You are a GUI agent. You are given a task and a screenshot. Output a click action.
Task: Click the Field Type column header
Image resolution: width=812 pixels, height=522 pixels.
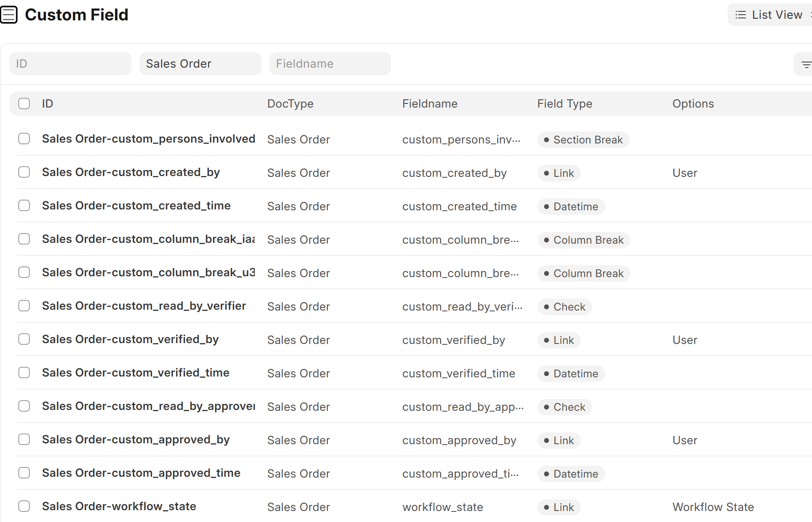pos(564,104)
